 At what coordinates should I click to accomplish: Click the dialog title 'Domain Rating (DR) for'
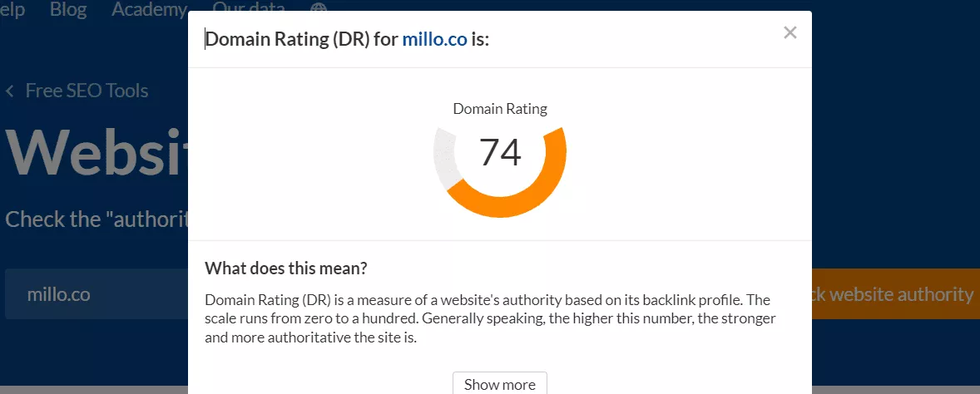coord(302,39)
